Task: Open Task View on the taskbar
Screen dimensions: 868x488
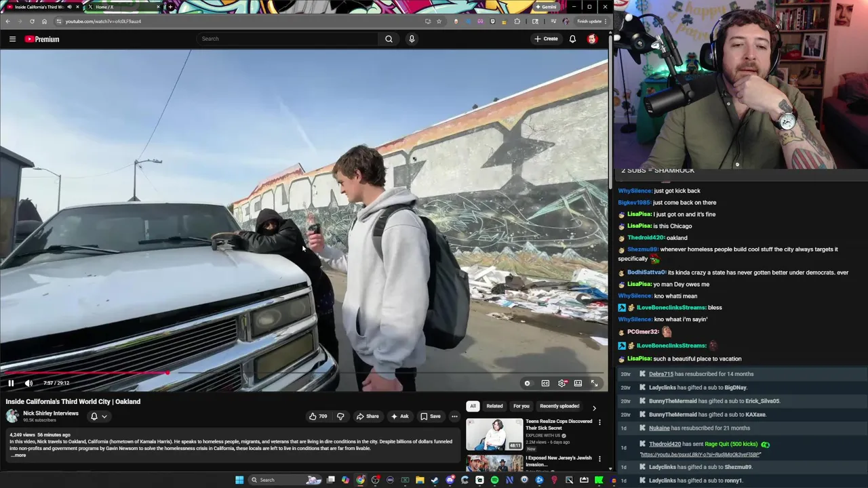Action: [x=330, y=480]
